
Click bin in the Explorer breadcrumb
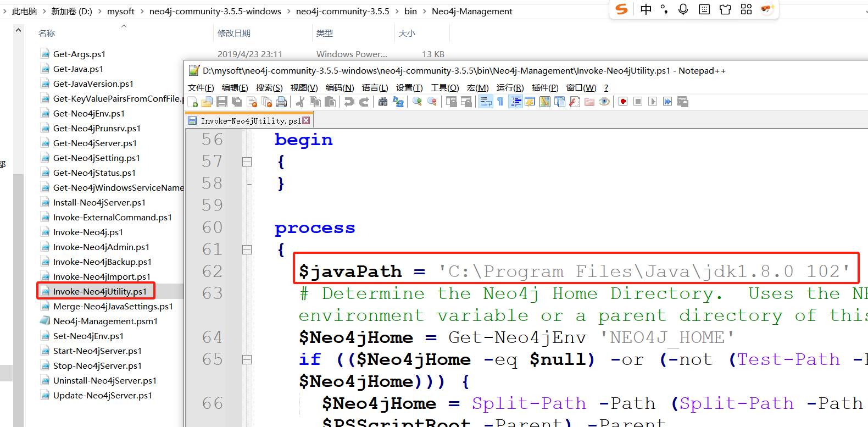[410, 11]
